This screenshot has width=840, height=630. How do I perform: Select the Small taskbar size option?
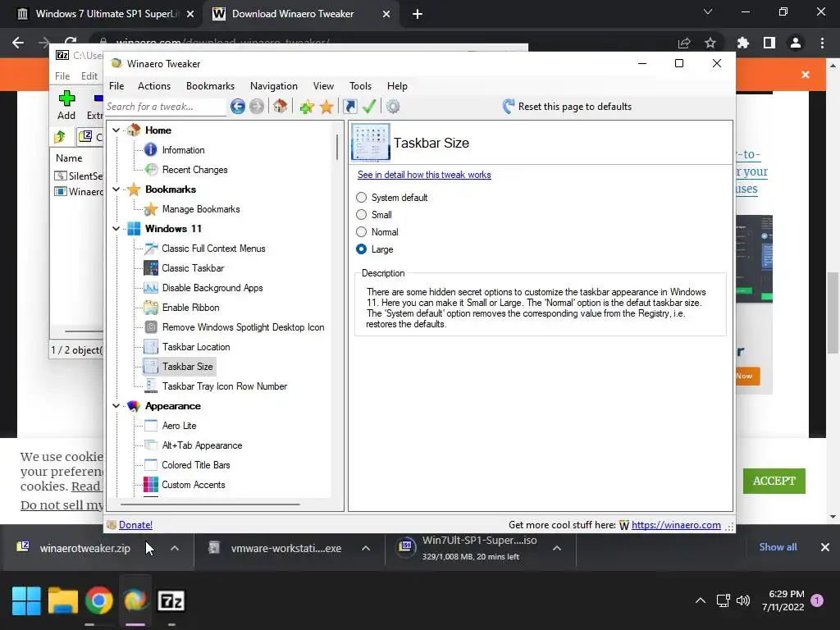coord(362,215)
